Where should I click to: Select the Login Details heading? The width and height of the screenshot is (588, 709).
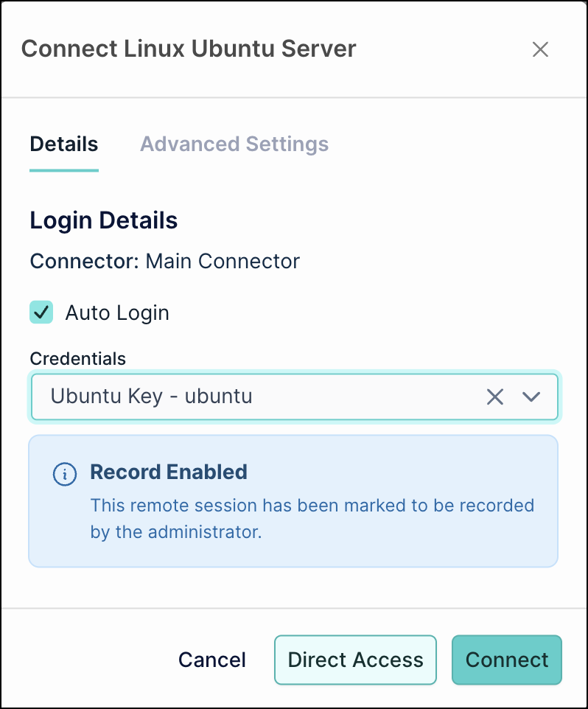coord(104,220)
